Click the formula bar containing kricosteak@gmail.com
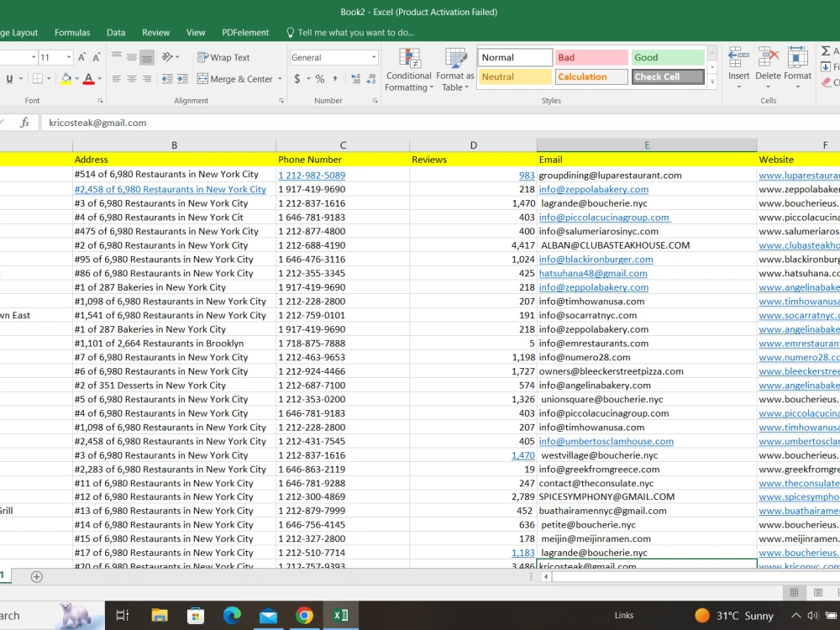 (x=439, y=123)
